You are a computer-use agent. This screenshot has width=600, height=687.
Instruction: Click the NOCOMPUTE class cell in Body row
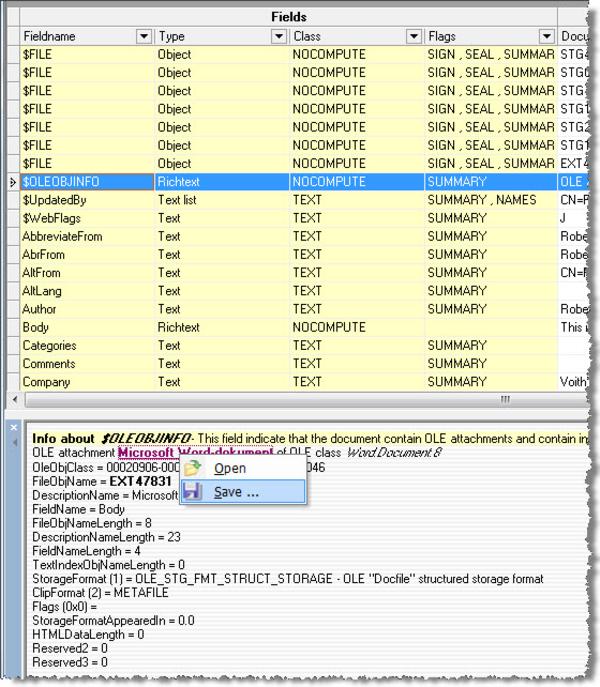[x=357, y=327]
